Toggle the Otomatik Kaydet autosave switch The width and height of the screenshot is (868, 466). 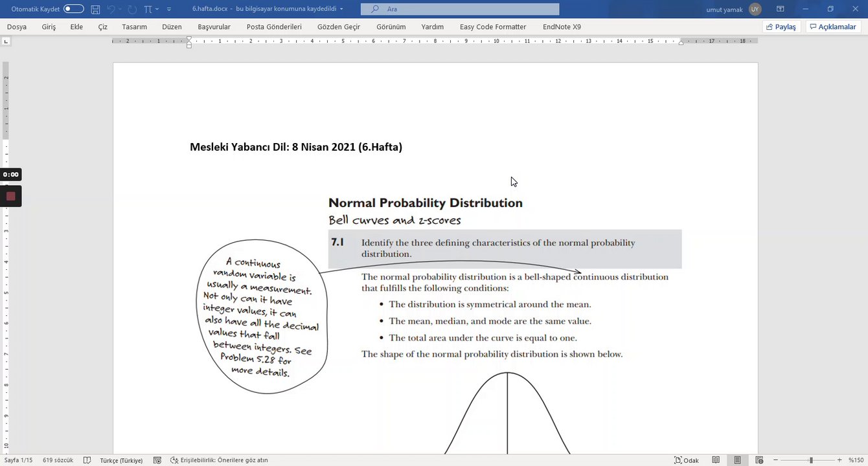(x=73, y=9)
